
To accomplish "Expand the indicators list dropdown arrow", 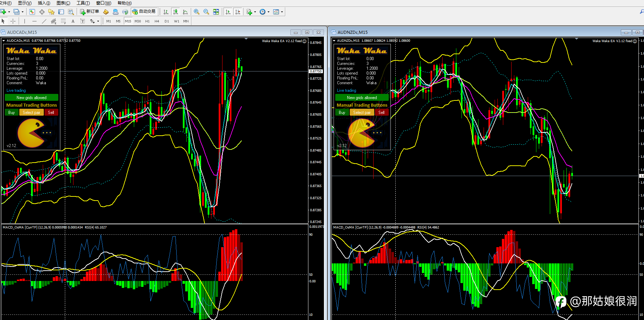I will (255, 12).
